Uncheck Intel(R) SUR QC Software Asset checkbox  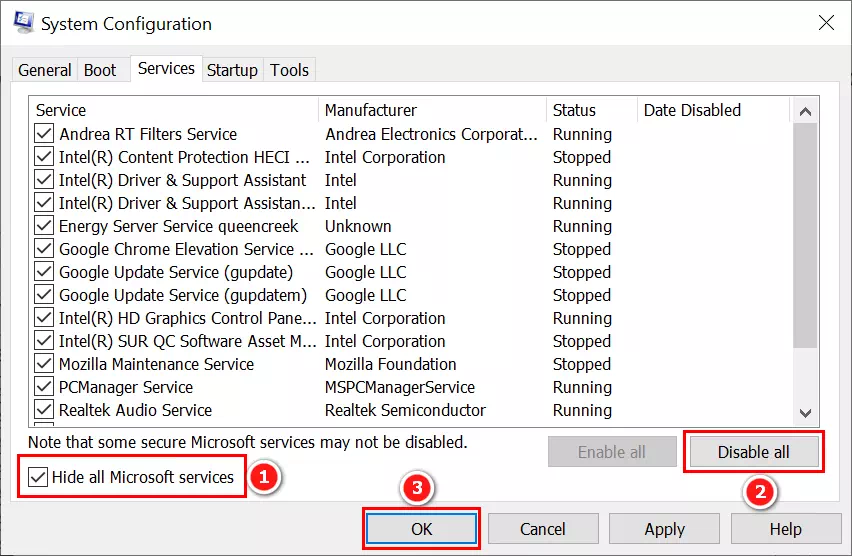tap(44, 341)
